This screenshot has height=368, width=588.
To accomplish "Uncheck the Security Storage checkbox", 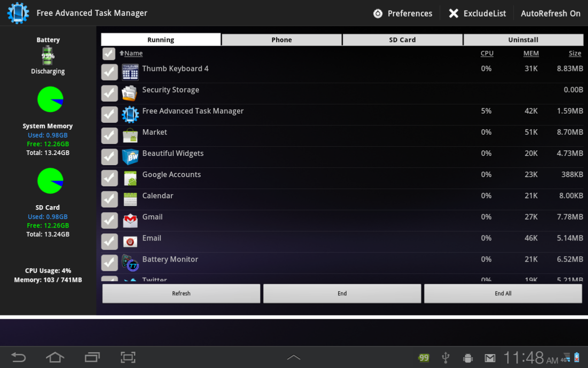I will (109, 93).
